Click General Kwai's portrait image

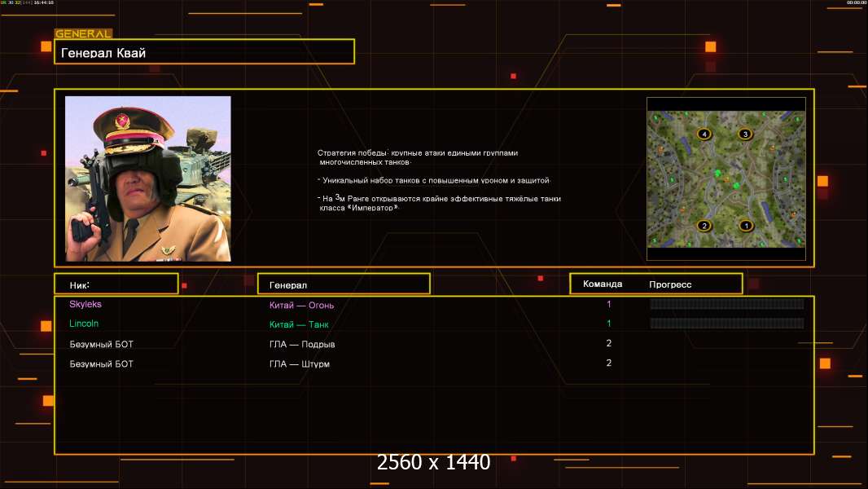tap(148, 178)
